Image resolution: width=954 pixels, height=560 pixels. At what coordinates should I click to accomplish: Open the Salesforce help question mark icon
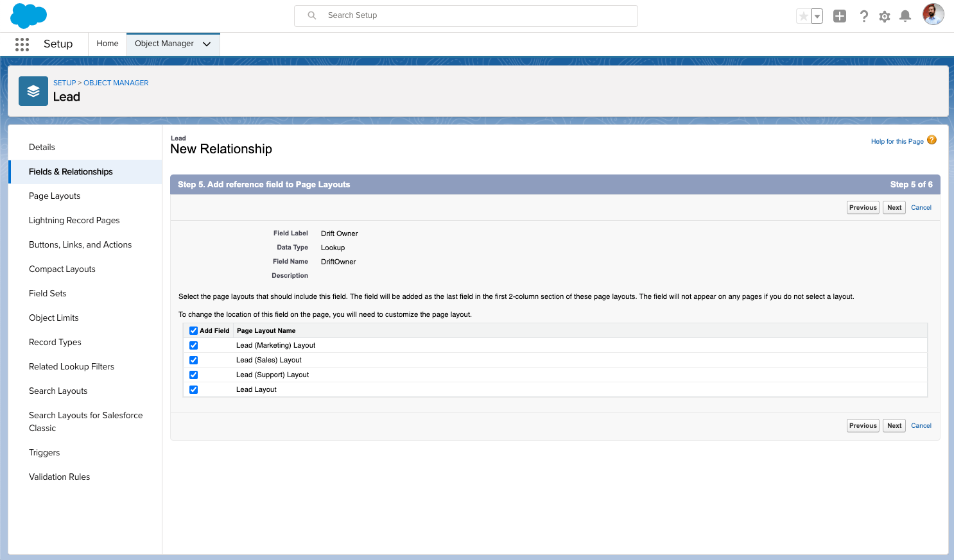click(x=864, y=16)
